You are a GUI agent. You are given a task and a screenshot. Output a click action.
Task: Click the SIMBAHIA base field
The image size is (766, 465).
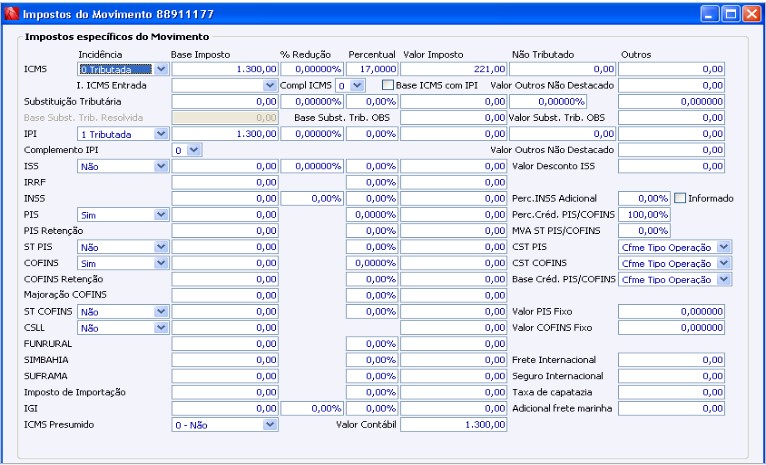pos(225,360)
